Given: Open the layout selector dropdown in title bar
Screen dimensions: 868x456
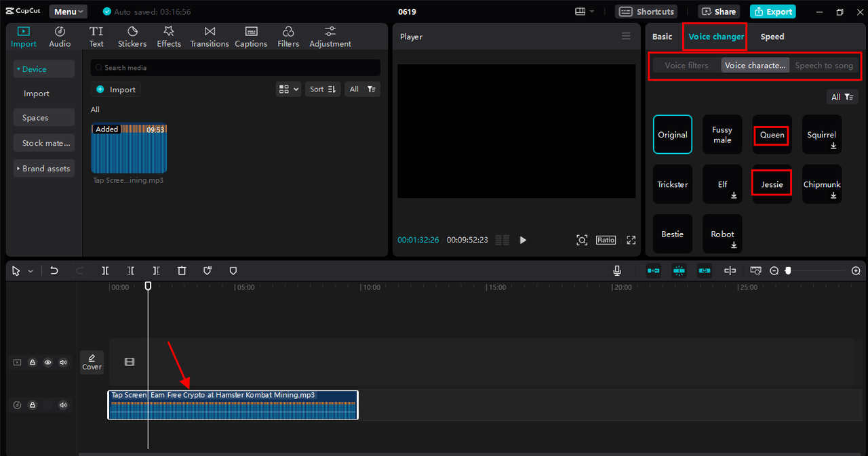Looking at the screenshot, I should pos(585,12).
